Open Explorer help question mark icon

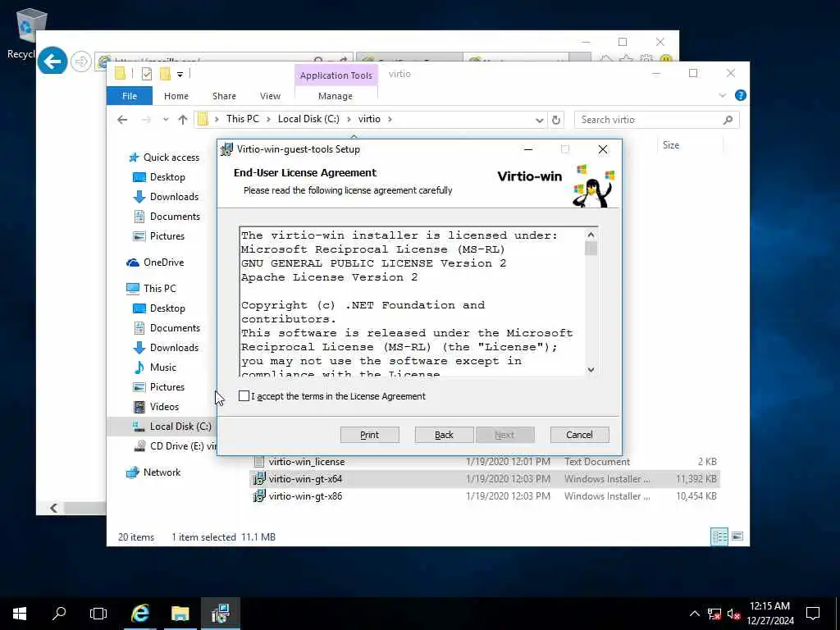tap(741, 95)
